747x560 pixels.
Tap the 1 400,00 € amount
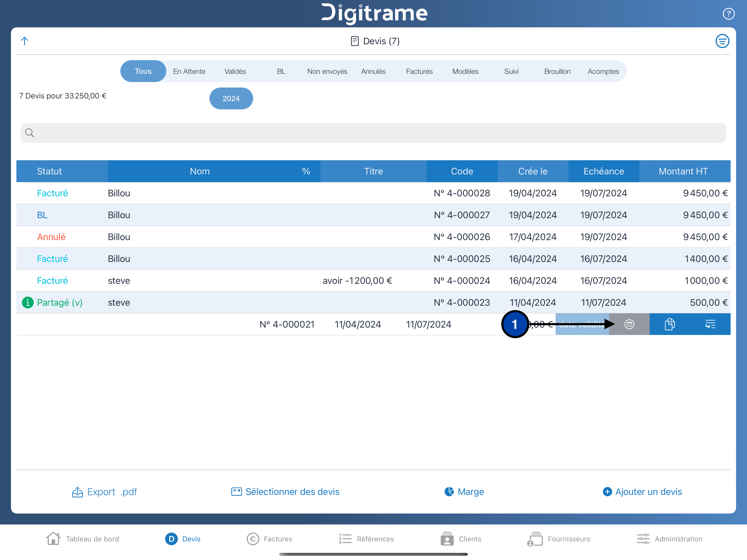coord(706,259)
